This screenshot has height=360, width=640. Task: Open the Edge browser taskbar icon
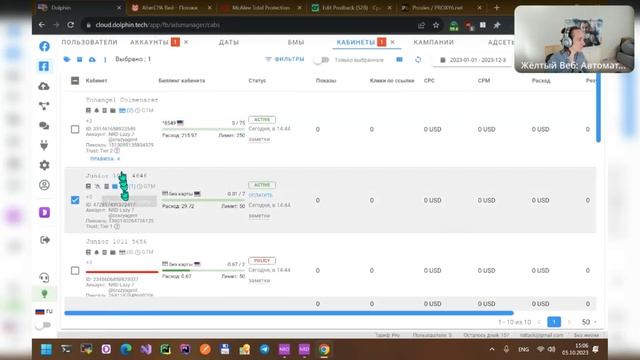point(126,349)
